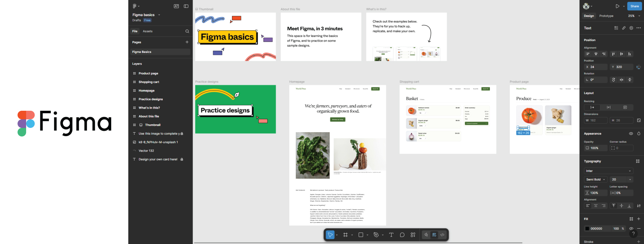Click the Free plan badge
This screenshot has width=644, height=244.
147,20
